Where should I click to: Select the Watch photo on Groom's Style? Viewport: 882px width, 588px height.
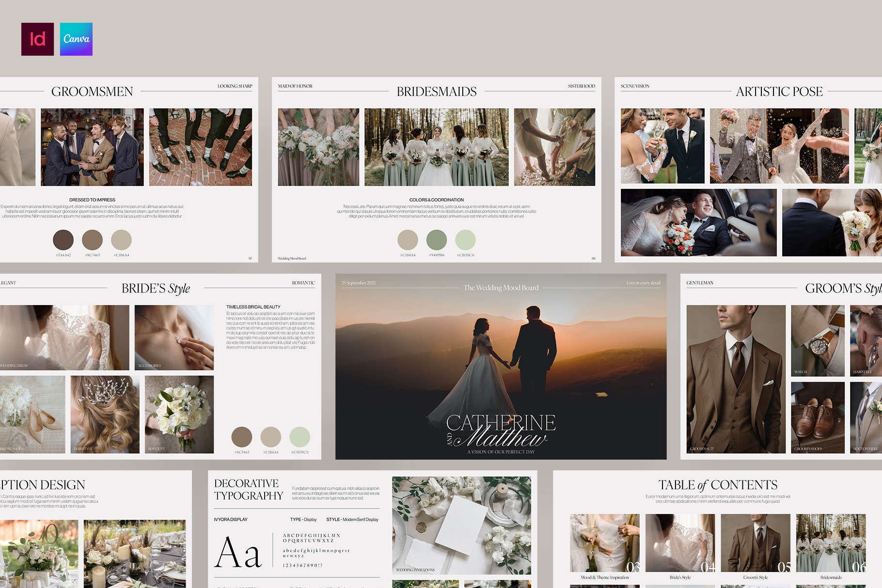pyautogui.click(x=818, y=340)
